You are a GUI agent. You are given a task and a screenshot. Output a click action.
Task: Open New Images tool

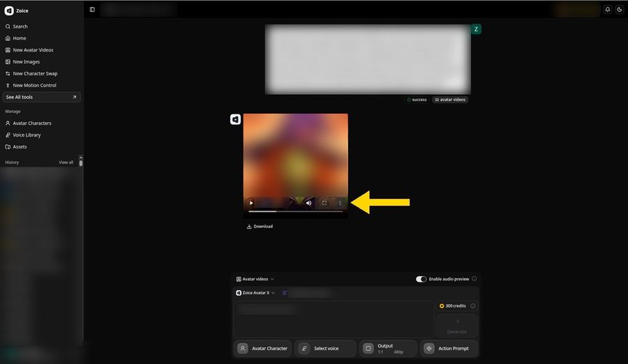(x=22, y=61)
